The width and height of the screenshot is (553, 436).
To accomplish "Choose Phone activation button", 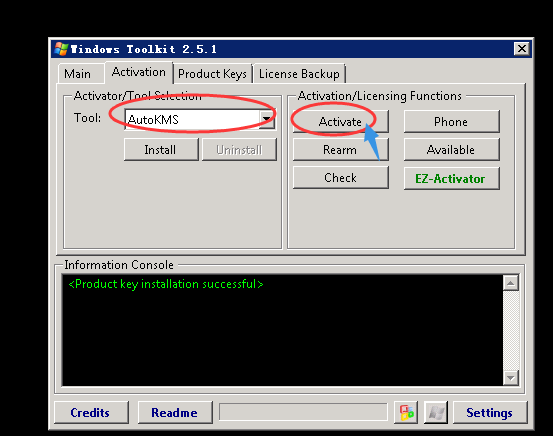I will pos(451,122).
